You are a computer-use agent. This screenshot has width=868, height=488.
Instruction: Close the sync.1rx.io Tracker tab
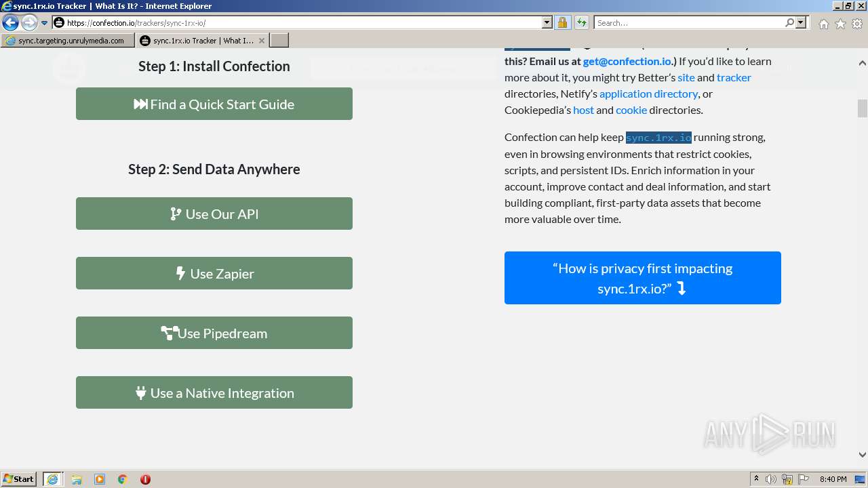point(262,41)
